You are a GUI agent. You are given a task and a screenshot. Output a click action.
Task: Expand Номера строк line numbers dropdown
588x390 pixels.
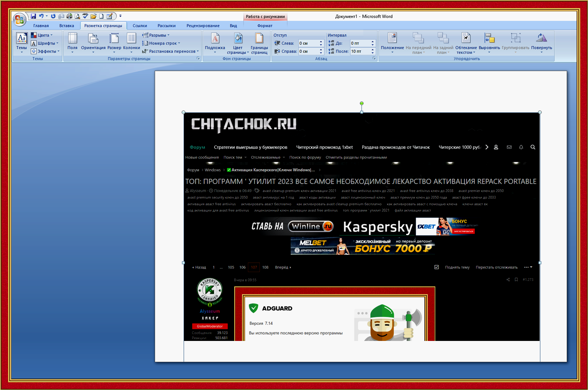click(x=161, y=43)
